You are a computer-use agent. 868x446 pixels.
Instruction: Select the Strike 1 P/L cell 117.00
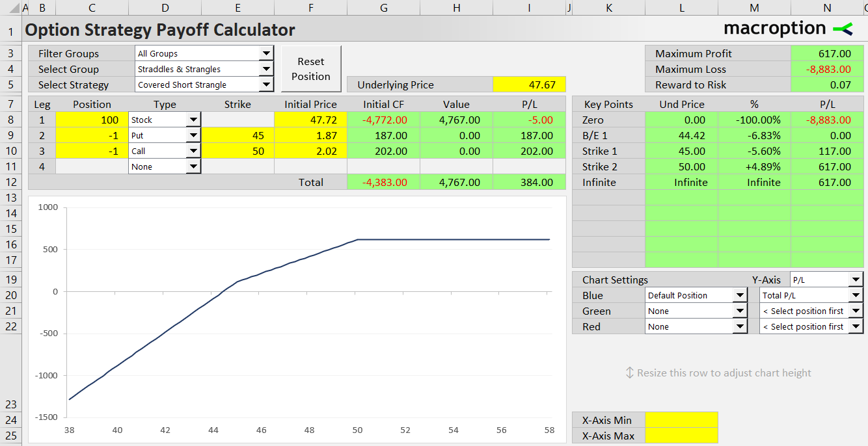pos(827,151)
